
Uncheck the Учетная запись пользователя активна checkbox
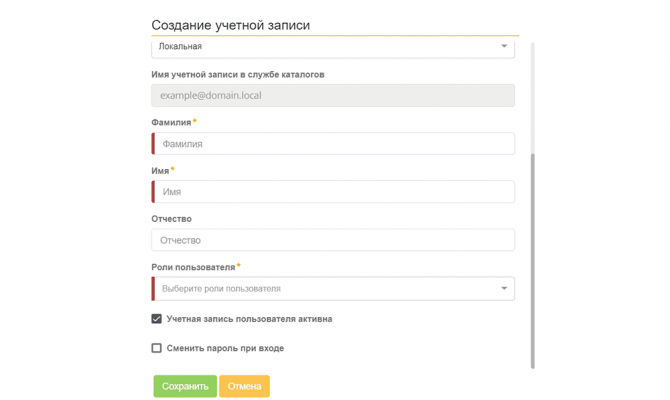(x=157, y=319)
